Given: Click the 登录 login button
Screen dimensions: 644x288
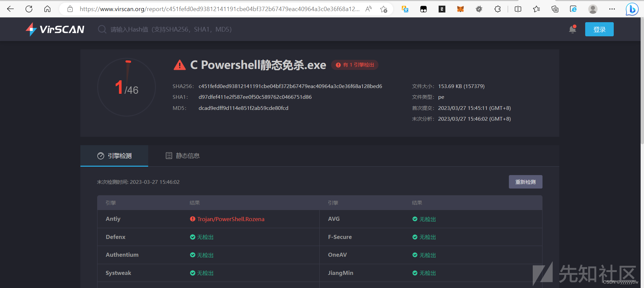Looking at the screenshot, I should (x=599, y=29).
